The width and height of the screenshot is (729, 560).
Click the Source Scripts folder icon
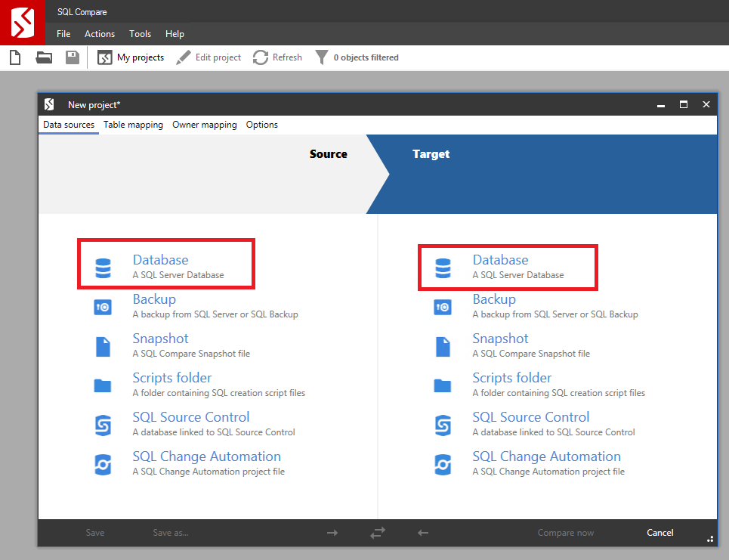(103, 385)
